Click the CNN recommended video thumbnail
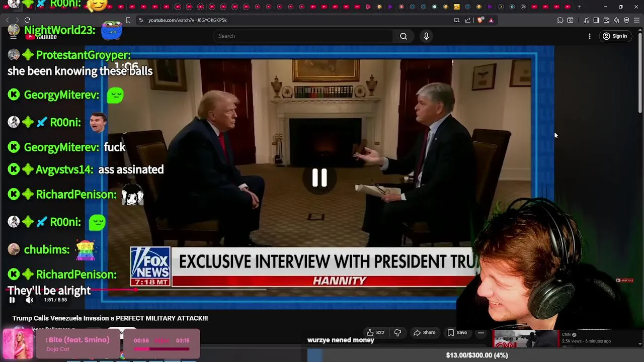The width and height of the screenshot is (644, 362). pos(525,339)
